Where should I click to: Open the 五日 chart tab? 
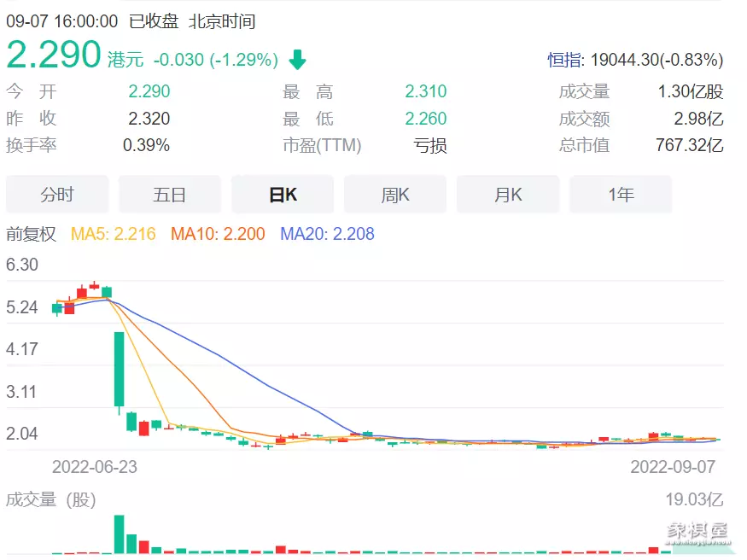(170, 195)
